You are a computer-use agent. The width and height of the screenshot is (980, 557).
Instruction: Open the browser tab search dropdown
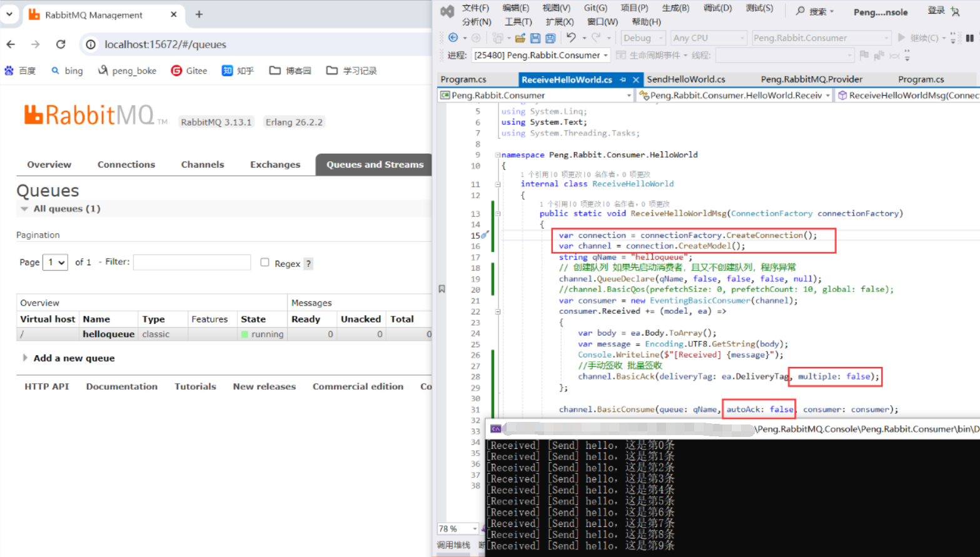9,14
